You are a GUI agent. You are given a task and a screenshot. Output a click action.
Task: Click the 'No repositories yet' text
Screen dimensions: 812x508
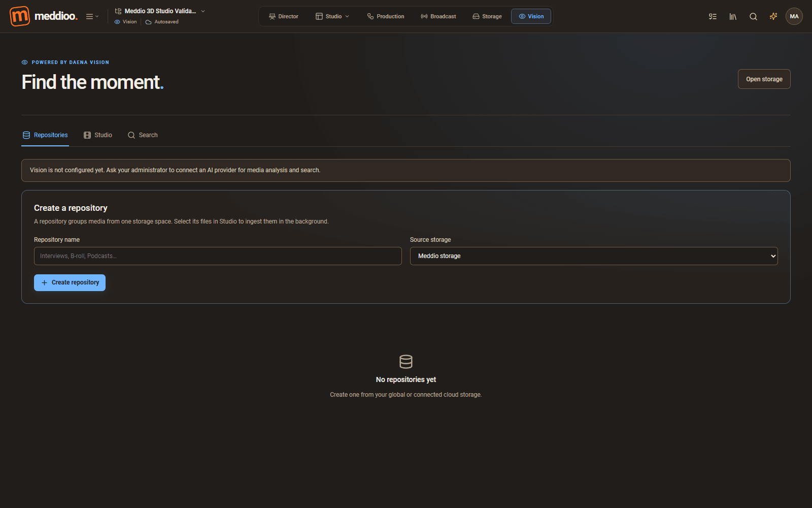click(406, 379)
